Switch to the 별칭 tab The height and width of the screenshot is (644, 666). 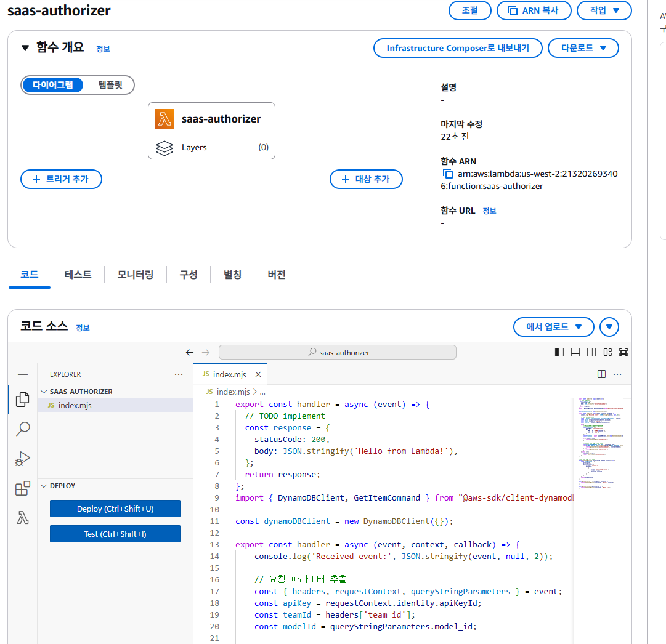coord(232,275)
